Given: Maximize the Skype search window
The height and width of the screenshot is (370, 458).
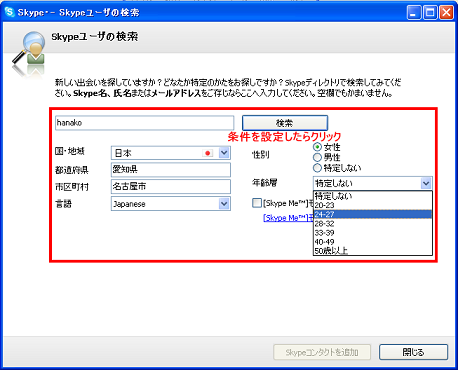Looking at the screenshot, I should click(x=430, y=13).
